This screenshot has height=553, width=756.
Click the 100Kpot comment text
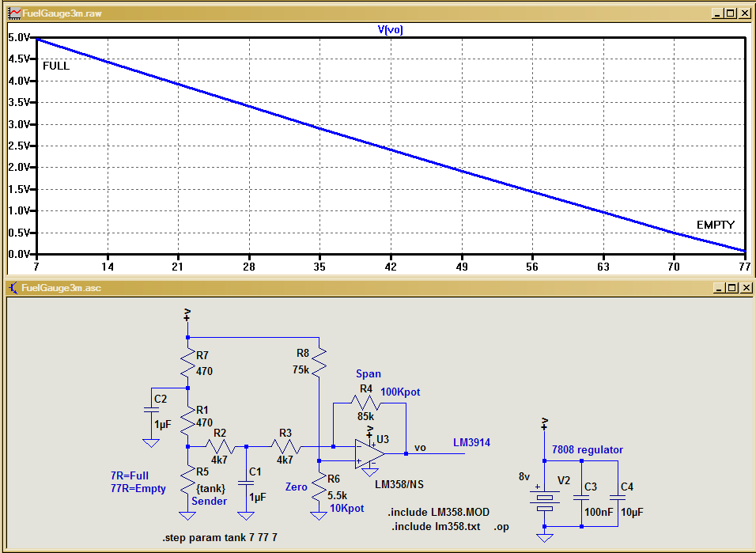pos(400,392)
